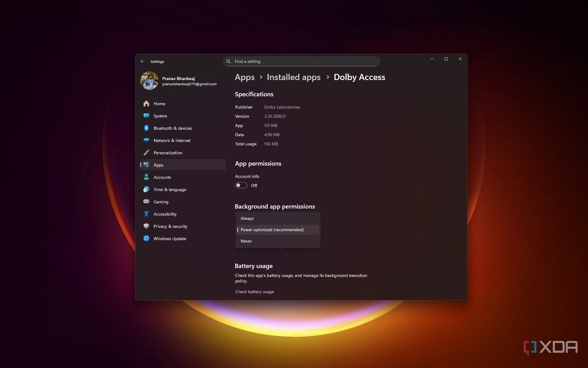Screen dimensions: 588x368
Task: Click the back arrow in Settings
Action: pos(143,61)
